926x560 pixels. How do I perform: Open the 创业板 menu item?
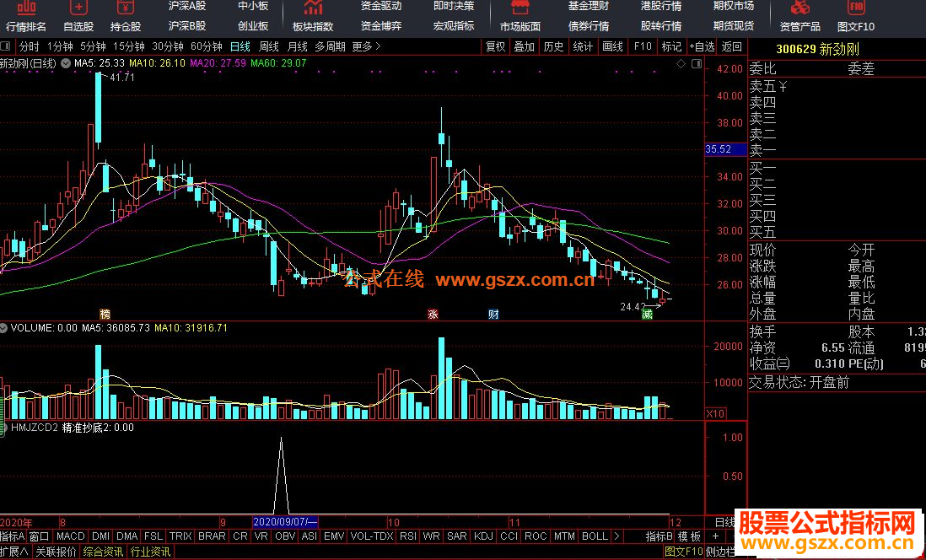click(x=253, y=26)
